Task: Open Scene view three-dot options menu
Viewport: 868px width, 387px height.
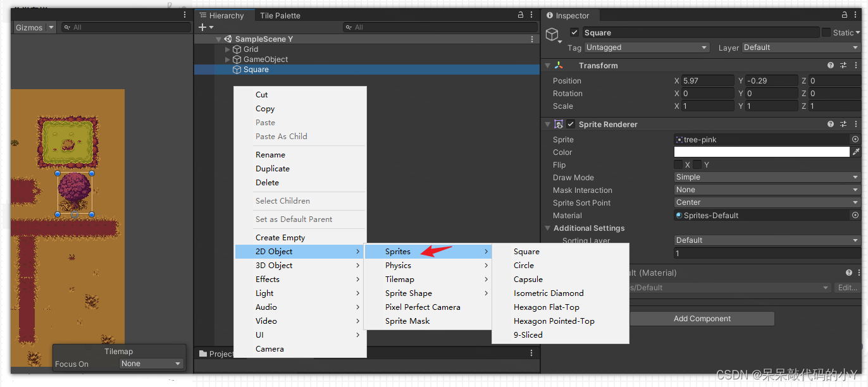Action: pyautogui.click(x=185, y=15)
